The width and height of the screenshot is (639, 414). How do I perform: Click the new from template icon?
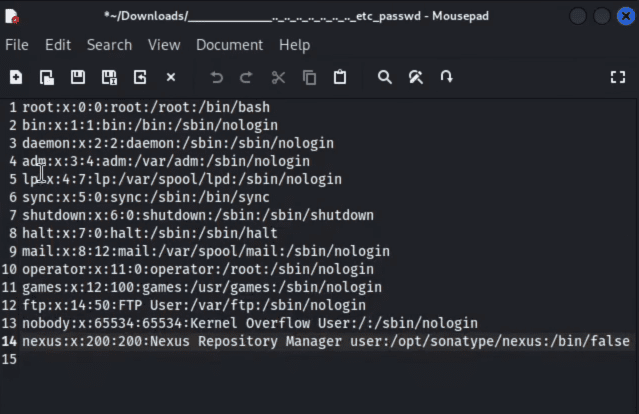coord(47,77)
